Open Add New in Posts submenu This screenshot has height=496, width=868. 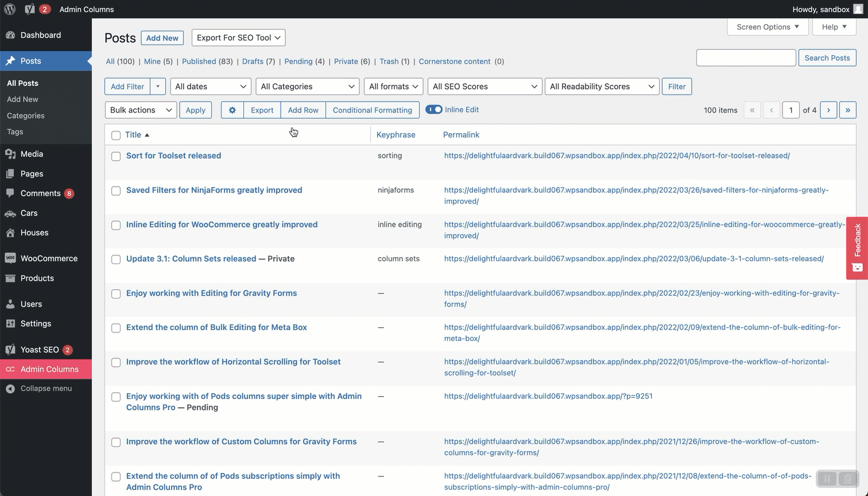click(x=22, y=99)
